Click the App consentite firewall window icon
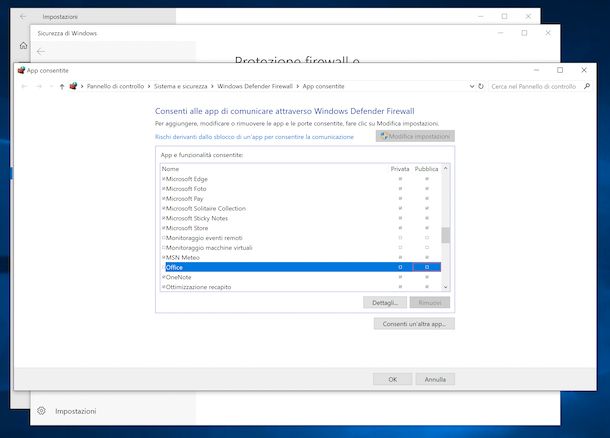 tap(21, 70)
